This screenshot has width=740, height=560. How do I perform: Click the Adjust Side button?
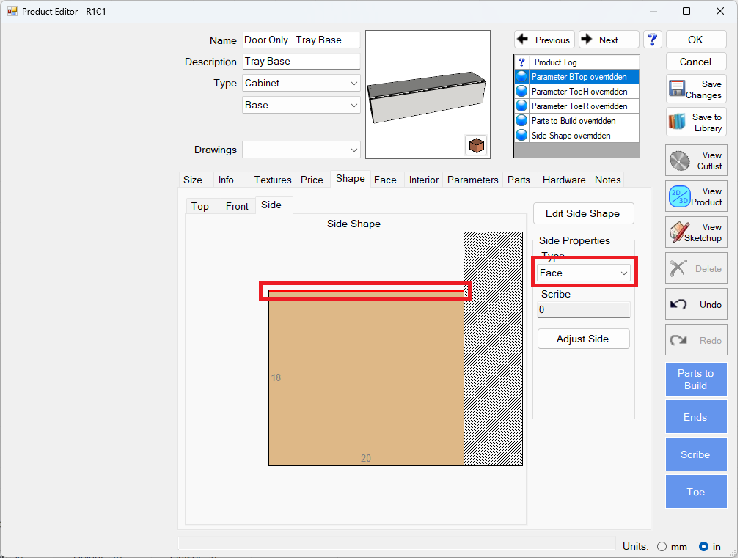tap(583, 339)
